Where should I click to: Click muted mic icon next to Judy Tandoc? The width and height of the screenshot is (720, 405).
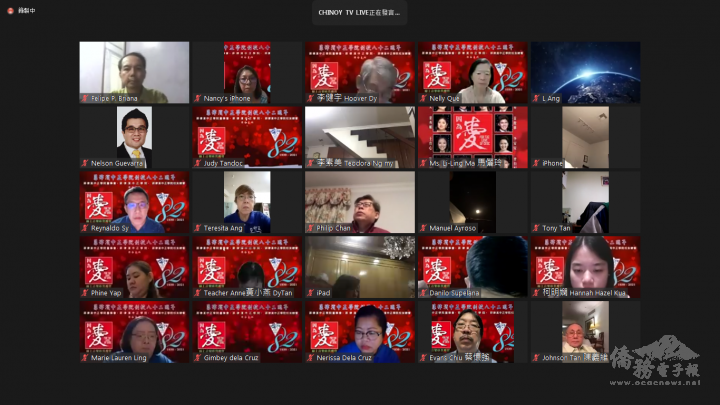[198, 163]
